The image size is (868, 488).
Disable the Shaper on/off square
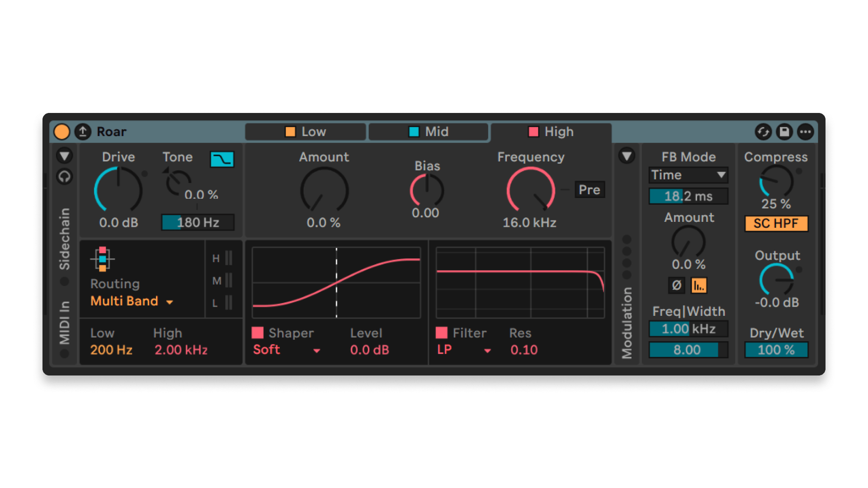pyautogui.click(x=258, y=333)
